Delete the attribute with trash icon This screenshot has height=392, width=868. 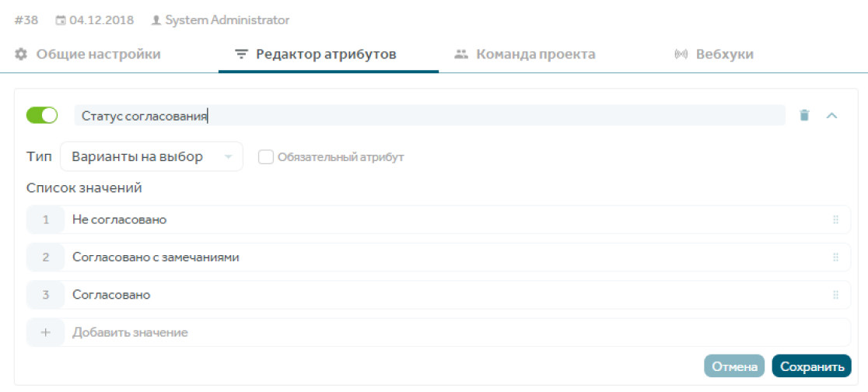pos(804,115)
